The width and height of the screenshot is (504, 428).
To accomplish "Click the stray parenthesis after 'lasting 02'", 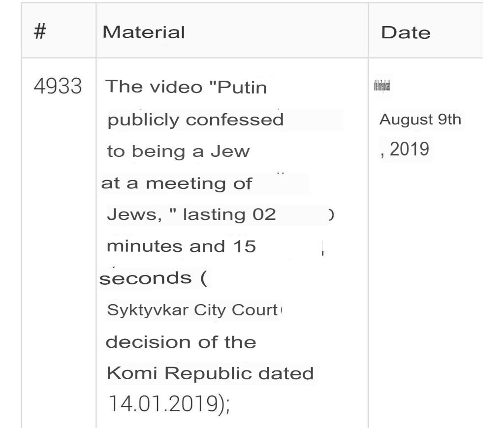I will [331, 214].
